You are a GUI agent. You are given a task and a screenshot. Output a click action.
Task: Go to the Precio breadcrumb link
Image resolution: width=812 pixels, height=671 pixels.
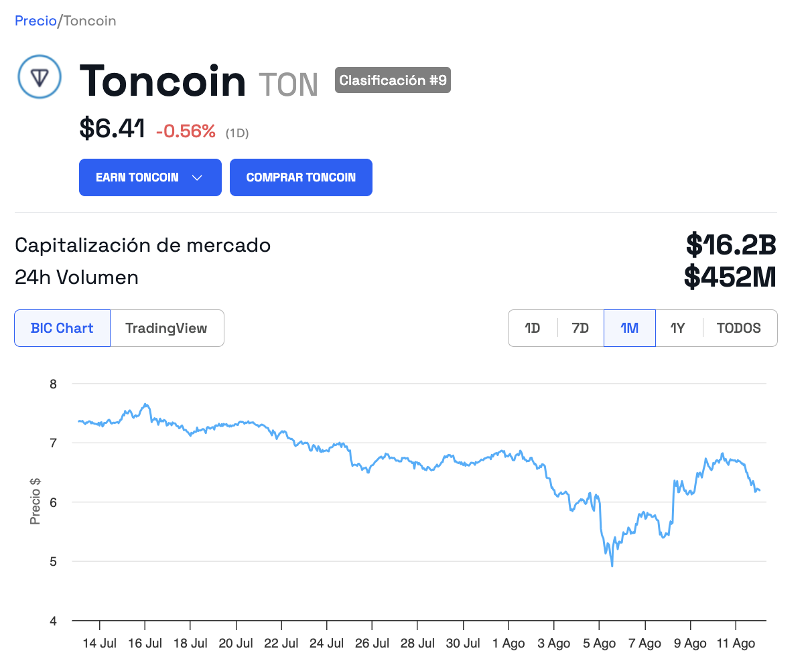tap(36, 21)
